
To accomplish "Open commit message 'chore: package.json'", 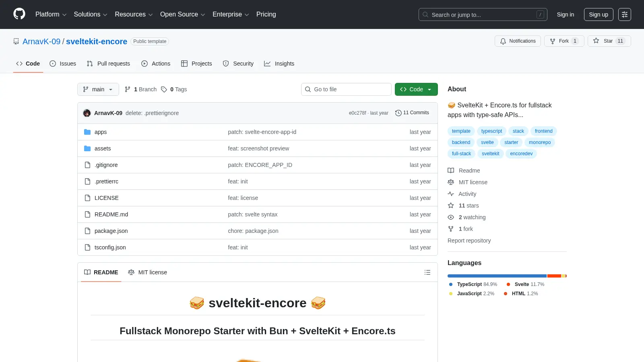I will [253, 231].
